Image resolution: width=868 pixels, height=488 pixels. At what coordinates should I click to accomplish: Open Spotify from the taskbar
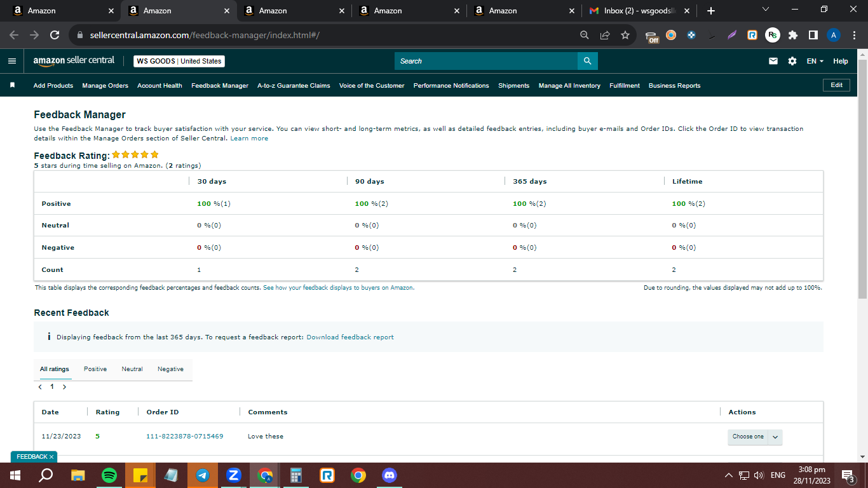tap(109, 475)
